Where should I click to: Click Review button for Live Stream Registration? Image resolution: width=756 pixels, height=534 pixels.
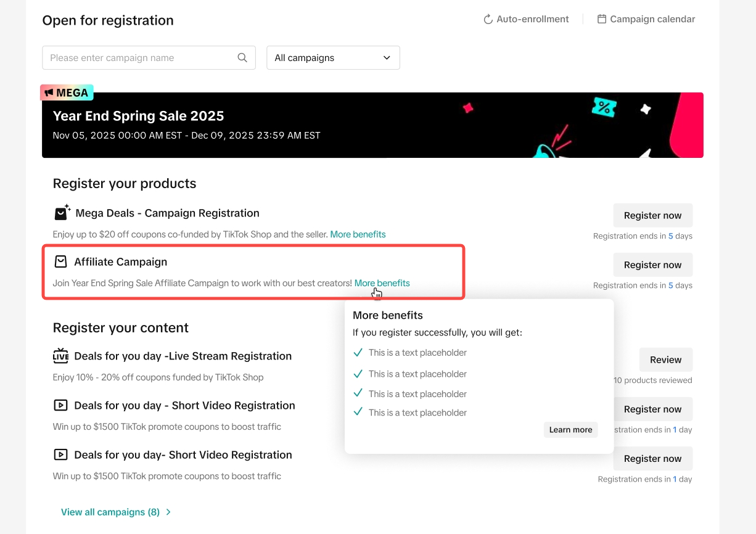665,359
